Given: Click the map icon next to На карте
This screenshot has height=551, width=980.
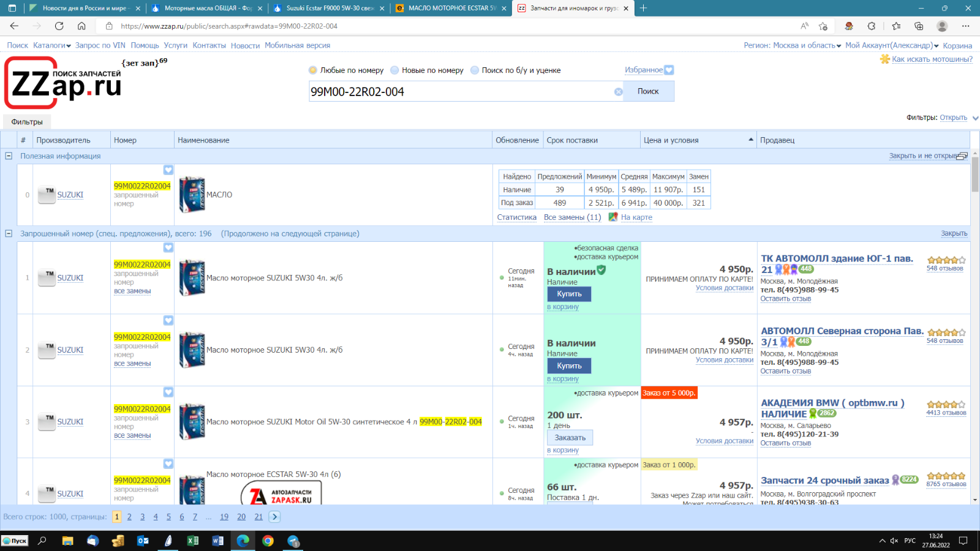Looking at the screenshot, I should pos(613,217).
